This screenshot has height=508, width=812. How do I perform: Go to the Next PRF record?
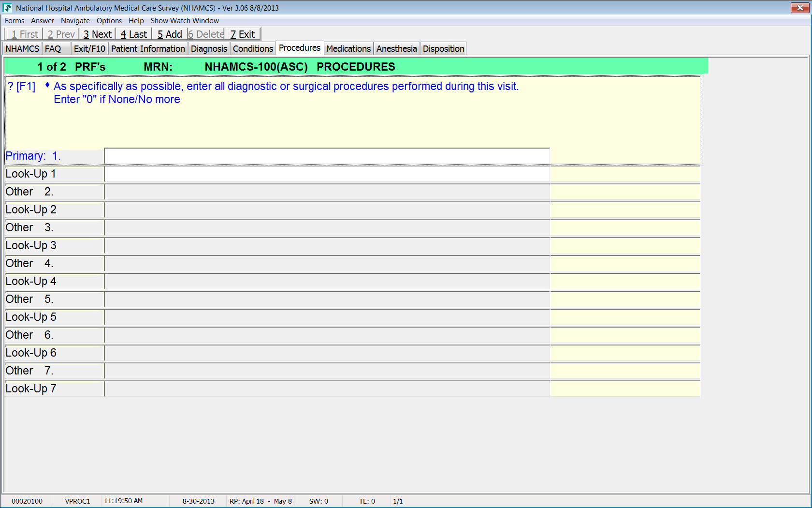coord(97,34)
